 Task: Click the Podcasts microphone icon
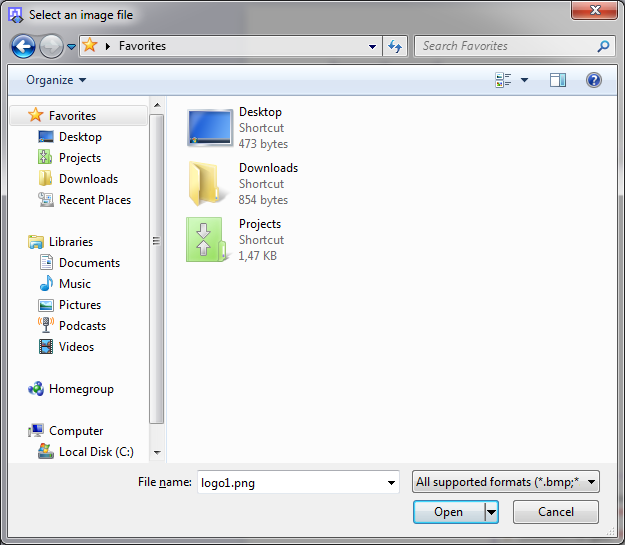tap(46, 325)
